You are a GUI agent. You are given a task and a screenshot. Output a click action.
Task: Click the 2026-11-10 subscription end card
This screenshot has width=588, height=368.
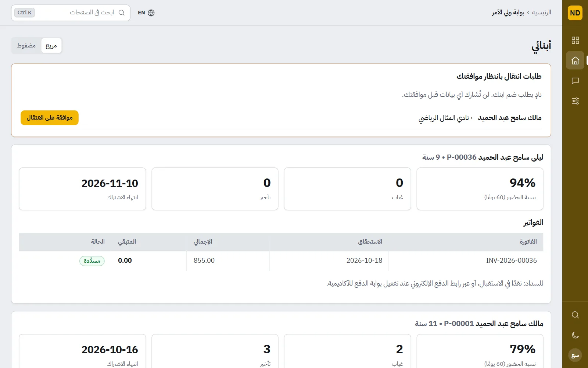(82, 189)
